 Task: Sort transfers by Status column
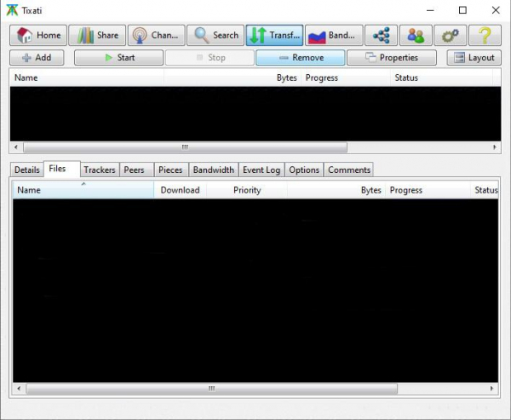[x=441, y=78]
